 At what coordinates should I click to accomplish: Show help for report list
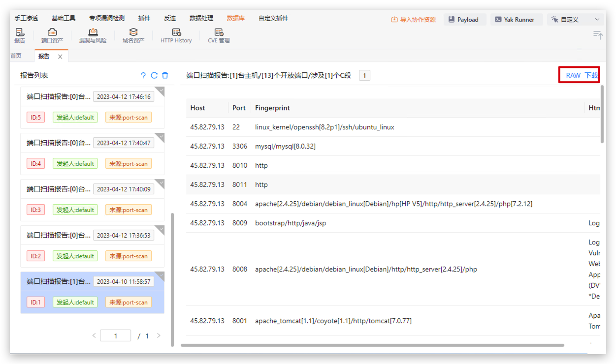coord(143,75)
